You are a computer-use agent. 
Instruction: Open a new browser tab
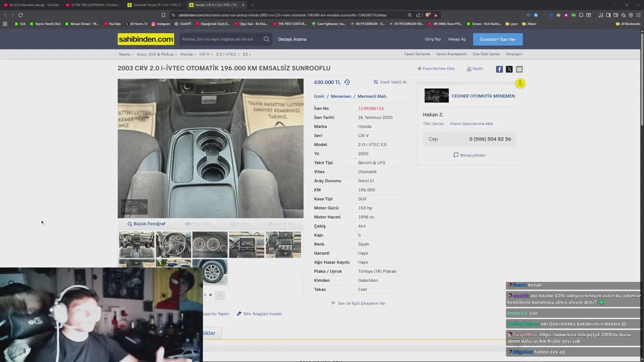pos(253,5)
